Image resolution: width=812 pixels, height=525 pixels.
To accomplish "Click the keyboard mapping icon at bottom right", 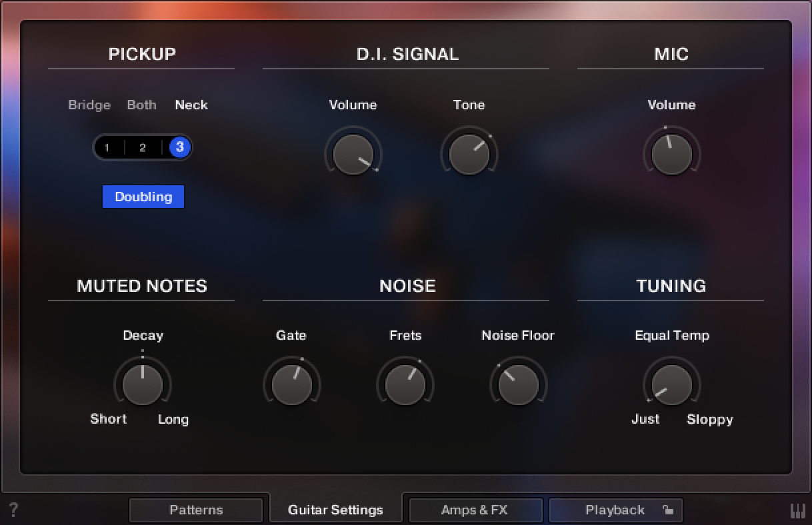I will [x=797, y=509].
